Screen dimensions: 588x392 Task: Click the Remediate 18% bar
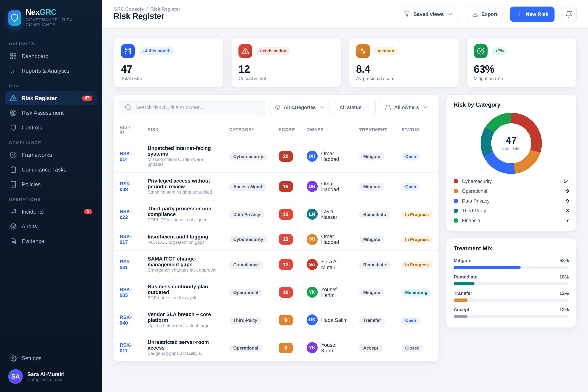click(x=511, y=284)
